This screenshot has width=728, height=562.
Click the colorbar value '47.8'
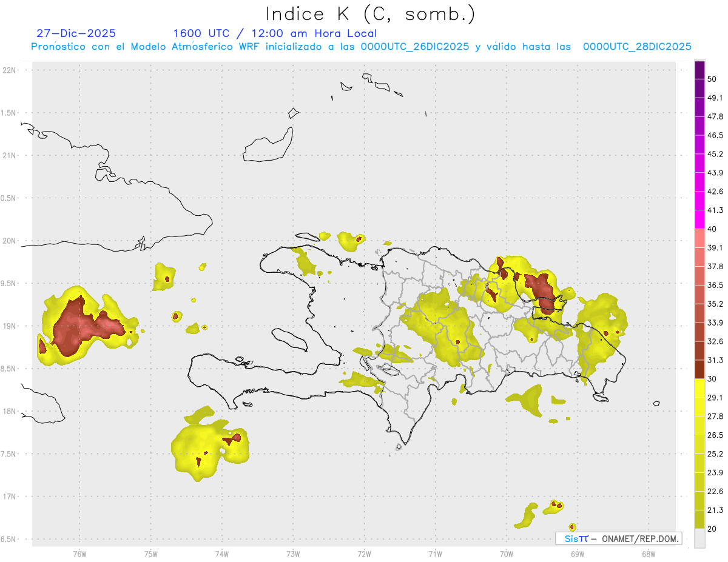click(x=715, y=117)
